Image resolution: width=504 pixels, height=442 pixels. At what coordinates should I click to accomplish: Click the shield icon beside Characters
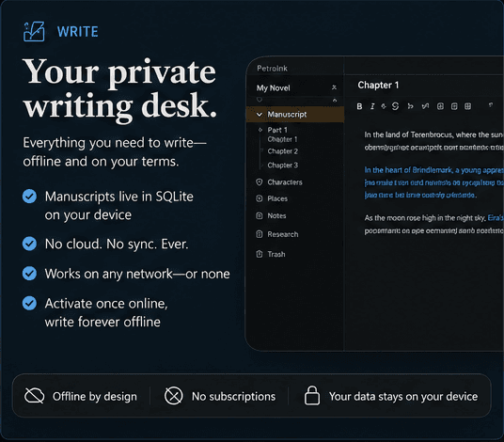click(260, 182)
